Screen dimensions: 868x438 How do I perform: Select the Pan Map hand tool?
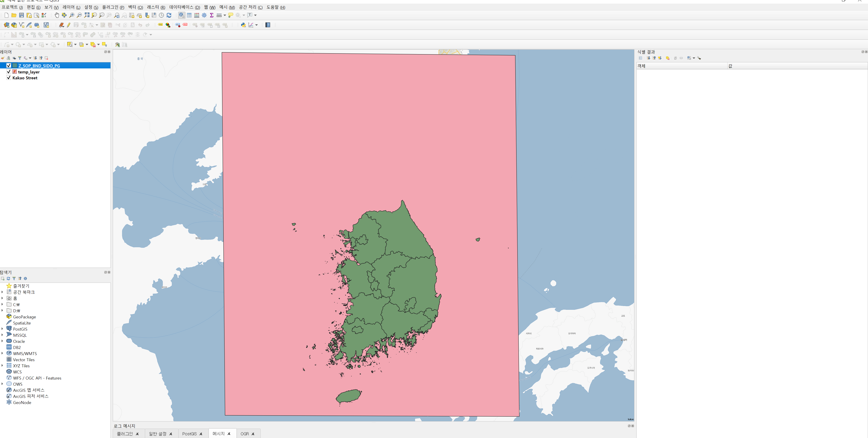[57, 15]
